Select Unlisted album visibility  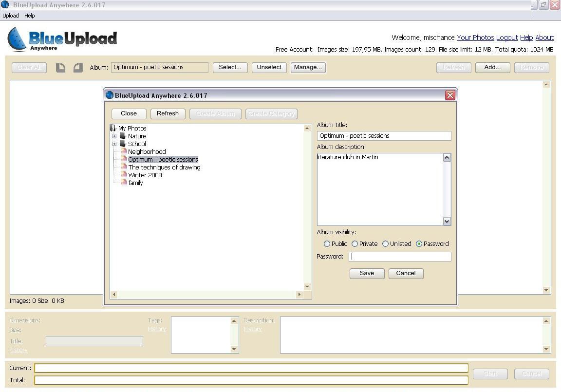click(x=385, y=243)
